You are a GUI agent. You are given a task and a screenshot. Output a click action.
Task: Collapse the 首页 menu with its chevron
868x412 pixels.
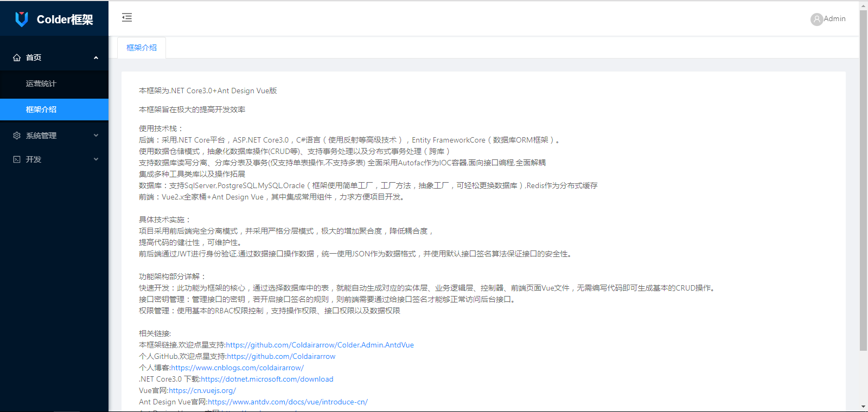coord(96,57)
